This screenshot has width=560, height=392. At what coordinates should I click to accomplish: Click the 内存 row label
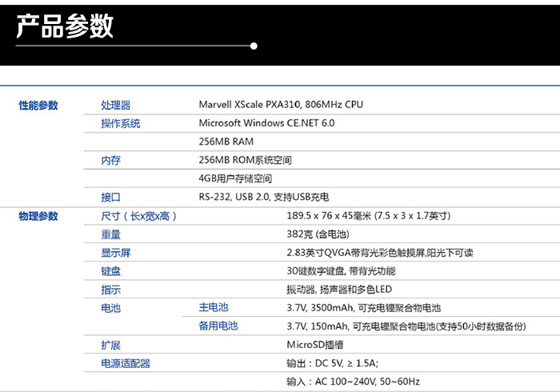tap(110, 160)
